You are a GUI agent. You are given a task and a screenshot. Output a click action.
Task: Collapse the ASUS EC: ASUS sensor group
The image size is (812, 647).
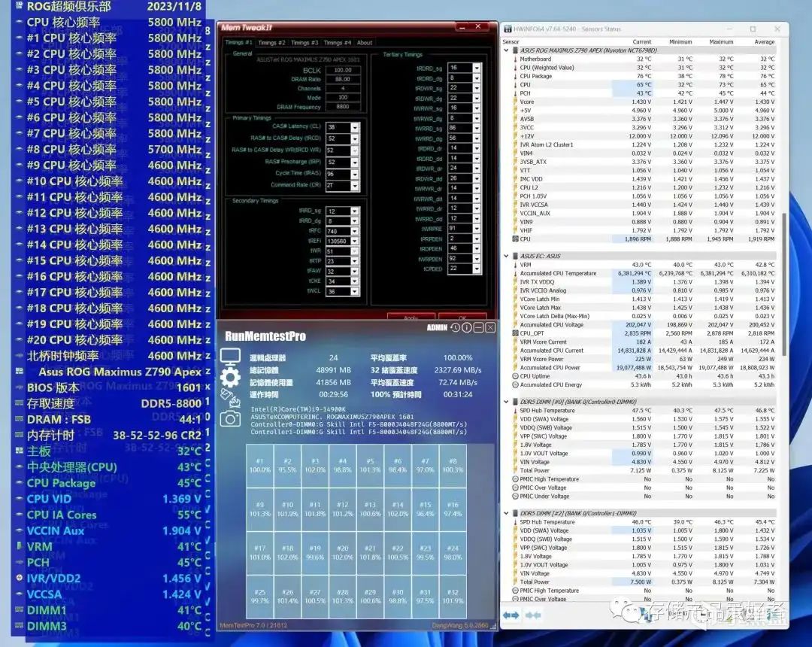506,256
